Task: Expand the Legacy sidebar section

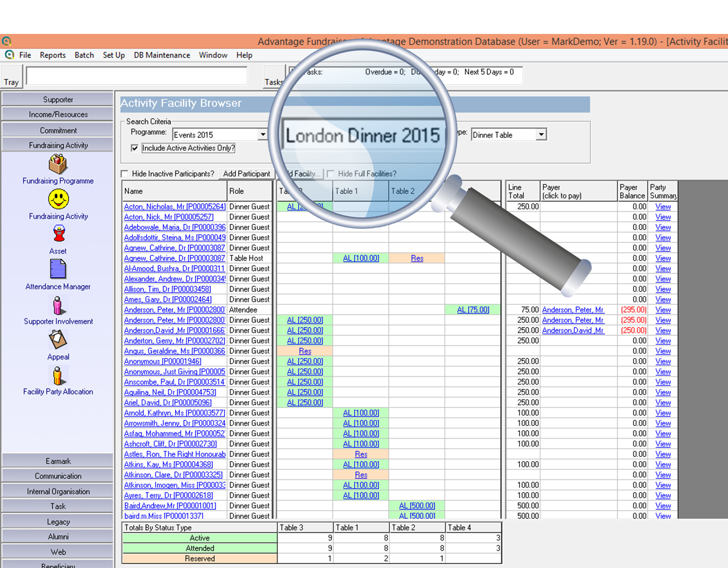Action: pos(58,522)
